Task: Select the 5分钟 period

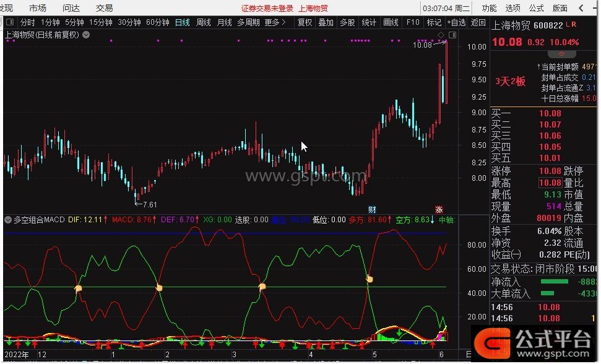Action: coord(74,23)
